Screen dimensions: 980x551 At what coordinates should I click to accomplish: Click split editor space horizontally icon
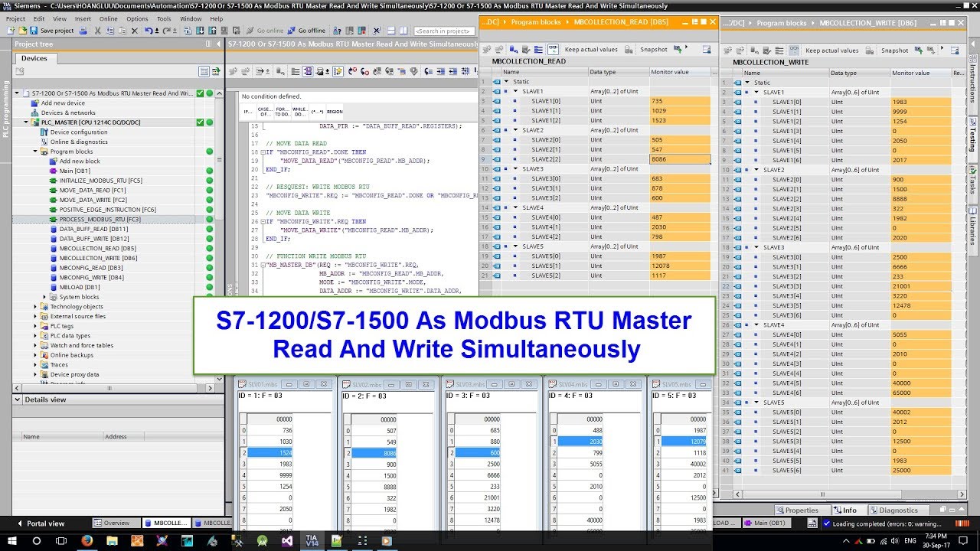pos(390,31)
